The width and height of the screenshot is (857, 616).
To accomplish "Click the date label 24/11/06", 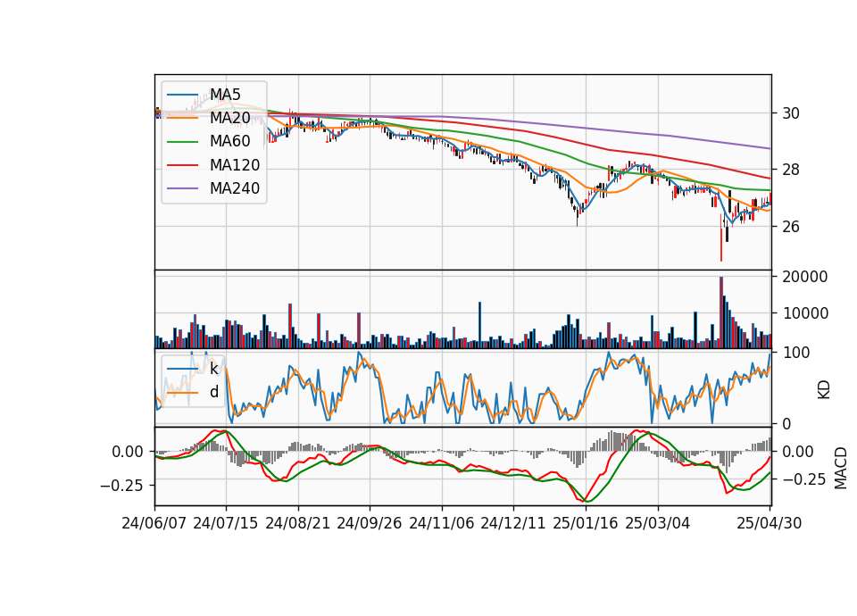I will [442, 523].
